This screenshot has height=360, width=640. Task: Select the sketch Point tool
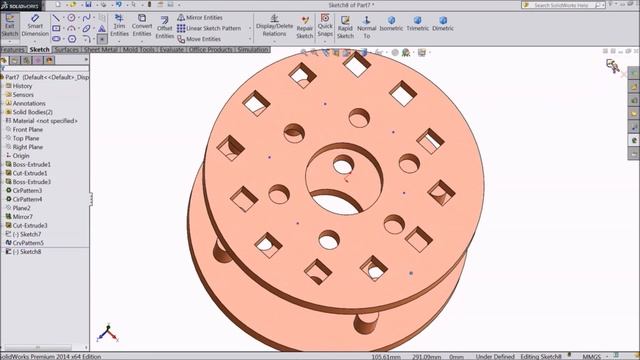pos(102,39)
